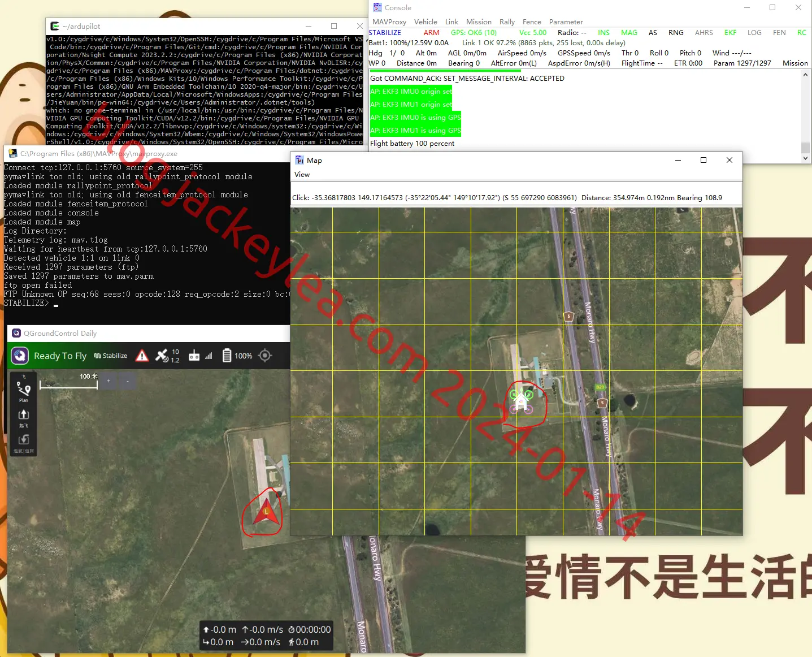Zoom in the QGroundControl map with plus
Screen dimensions: 812x657
click(x=108, y=381)
